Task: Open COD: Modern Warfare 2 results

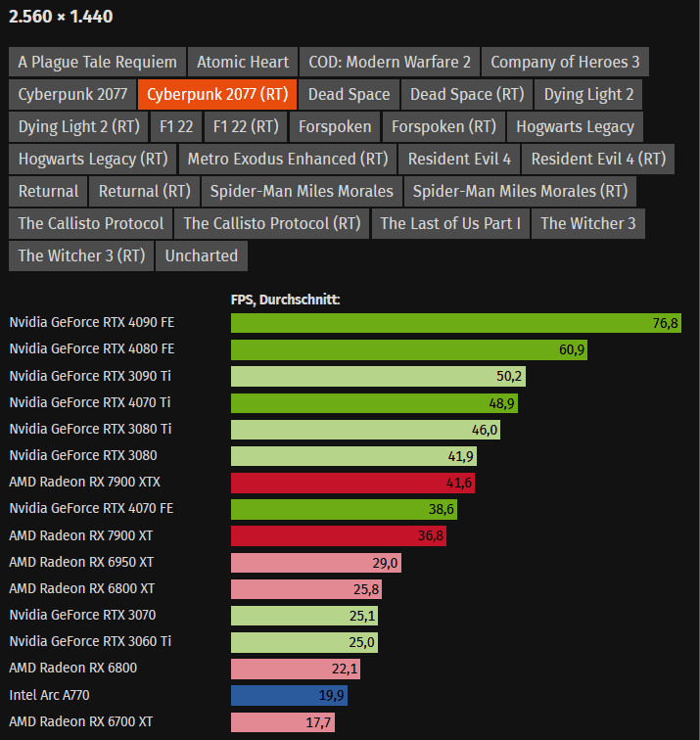Action: pos(390,62)
